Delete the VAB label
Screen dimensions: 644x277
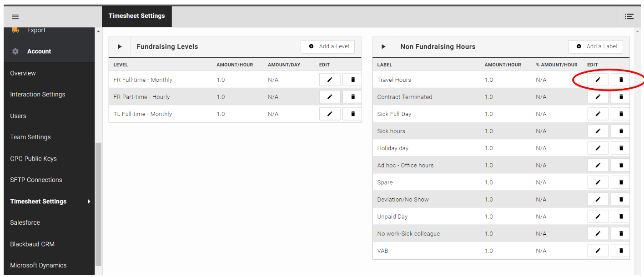[x=621, y=251]
